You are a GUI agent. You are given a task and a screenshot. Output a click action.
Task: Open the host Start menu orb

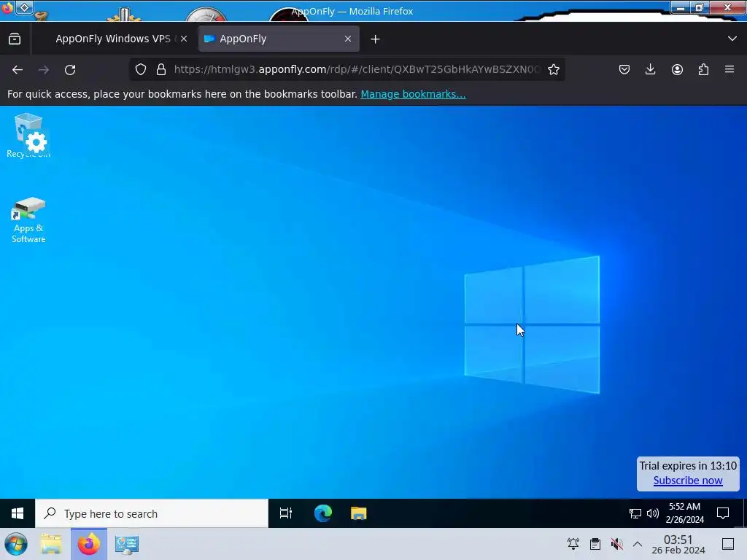click(x=16, y=544)
